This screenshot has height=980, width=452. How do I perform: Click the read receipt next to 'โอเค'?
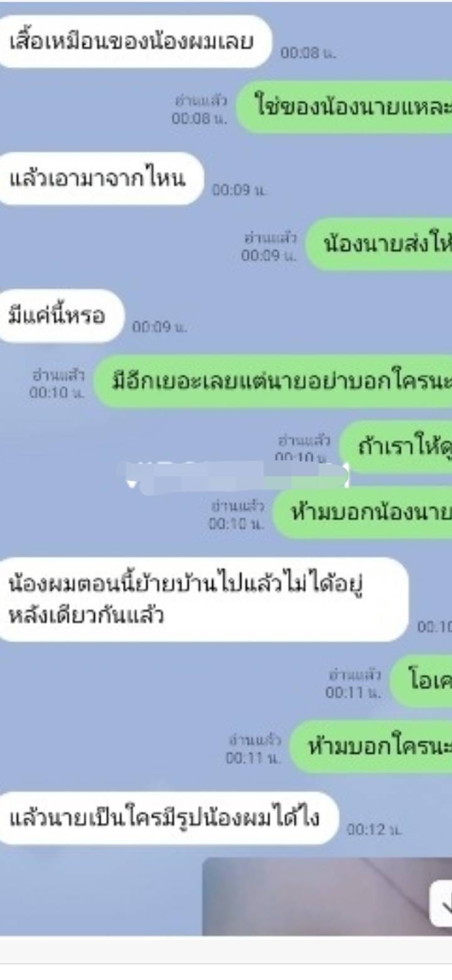pos(353,684)
